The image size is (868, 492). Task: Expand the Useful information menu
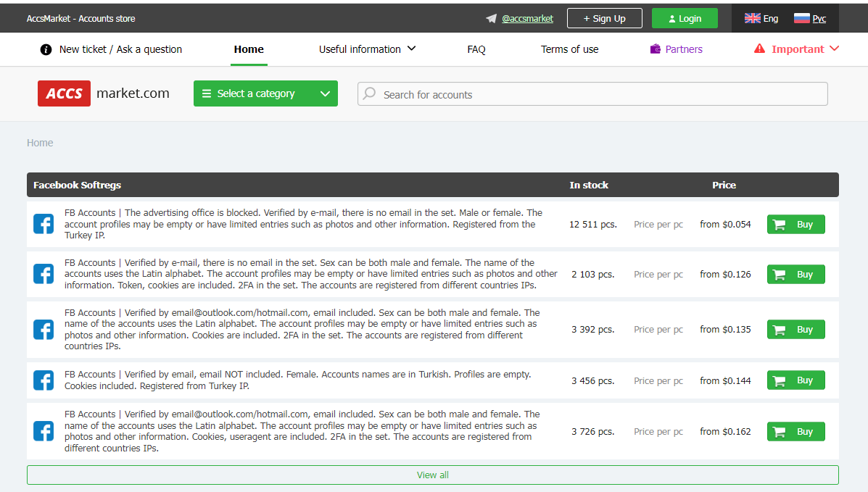tap(367, 49)
